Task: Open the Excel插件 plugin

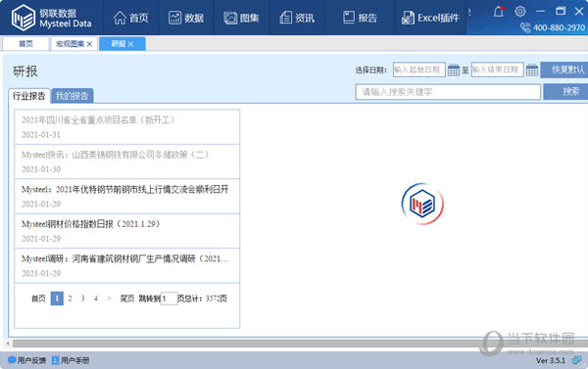Action: tap(430, 18)
